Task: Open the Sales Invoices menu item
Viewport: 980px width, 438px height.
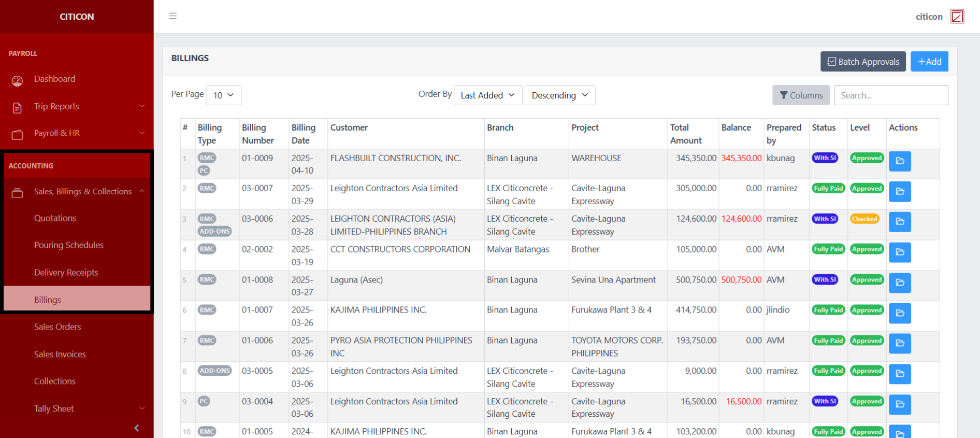Action: (x=60, y=355)
